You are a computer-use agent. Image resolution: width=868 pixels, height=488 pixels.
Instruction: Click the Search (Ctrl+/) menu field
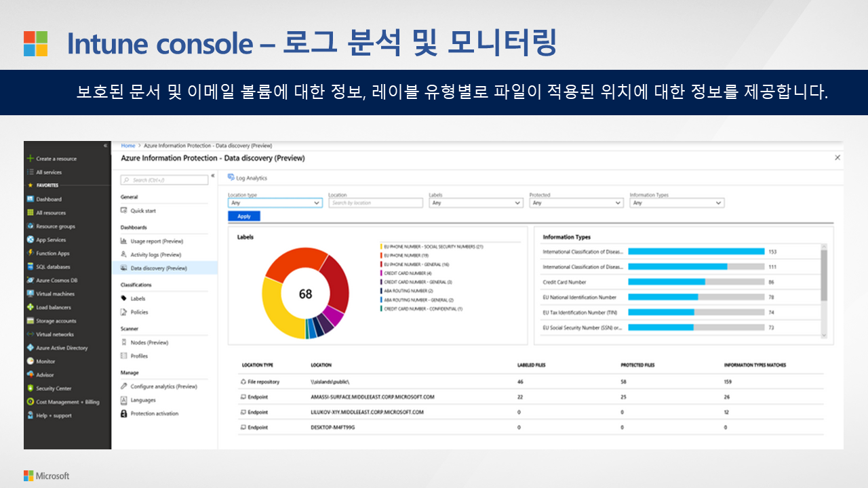[x=164, y=180]
